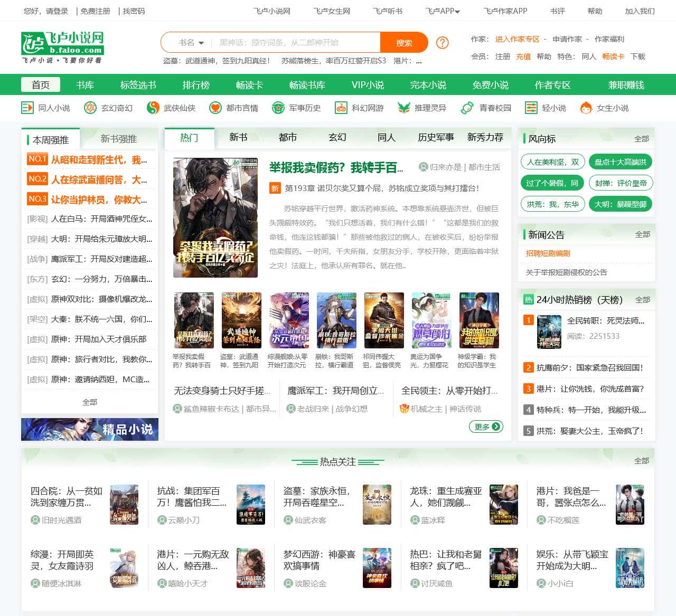Image resolution: width=676 pixels, height=616 pixels.
Task: Click the 免费注册 link
Action: tap(95, 11)
